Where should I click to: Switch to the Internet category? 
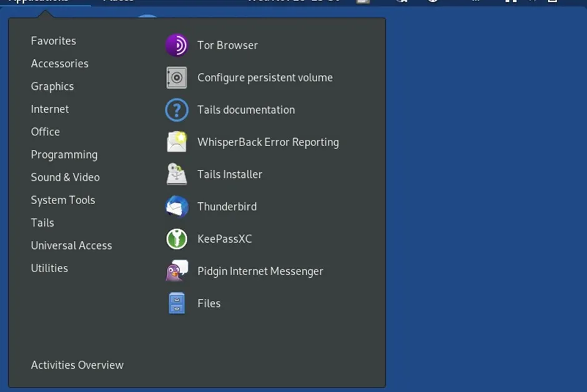pos(50,109)
